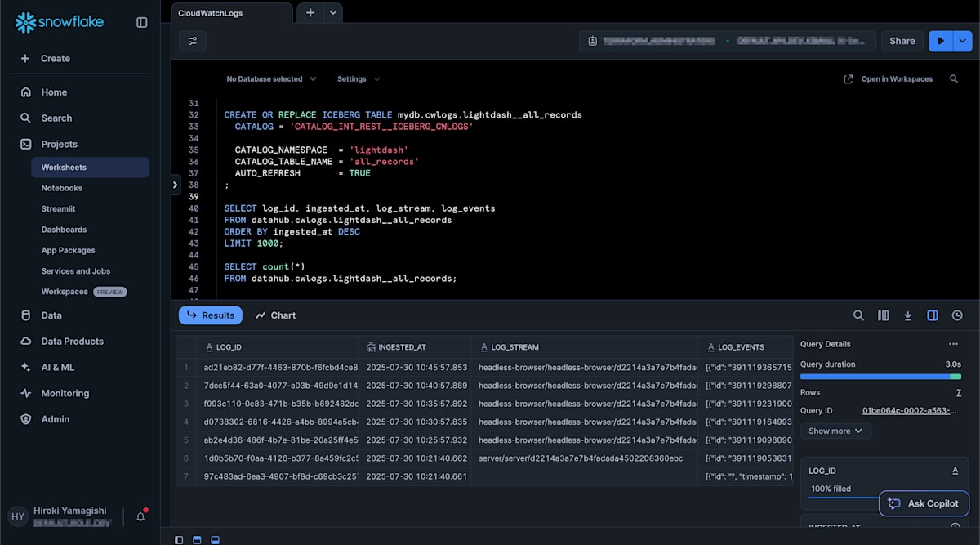The image size is (980, 545).
Task: Expand the side panel arrow handle
Action: click(175, 185)
